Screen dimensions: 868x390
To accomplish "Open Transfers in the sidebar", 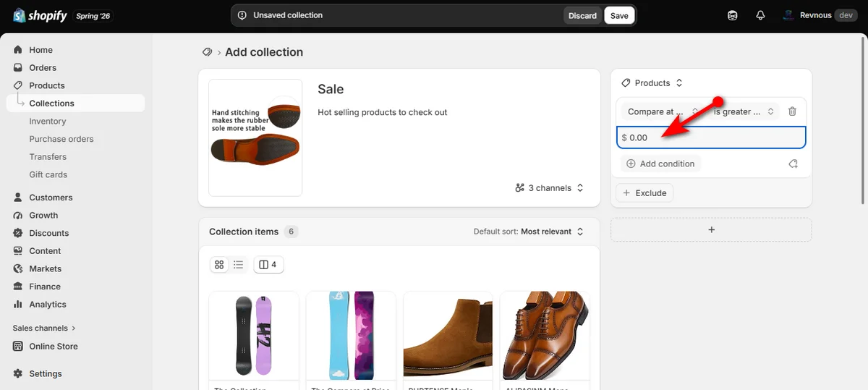I will 48,156.
